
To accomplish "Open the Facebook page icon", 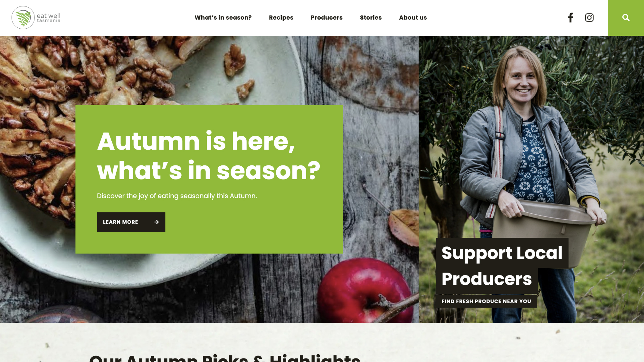I will pyautogui.click(x=571, y=18).
